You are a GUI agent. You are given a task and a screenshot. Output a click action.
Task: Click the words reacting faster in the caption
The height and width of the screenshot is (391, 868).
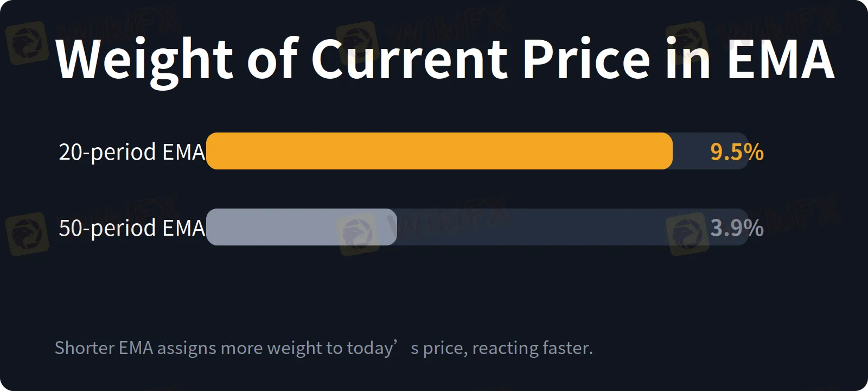tap(533, 348)
